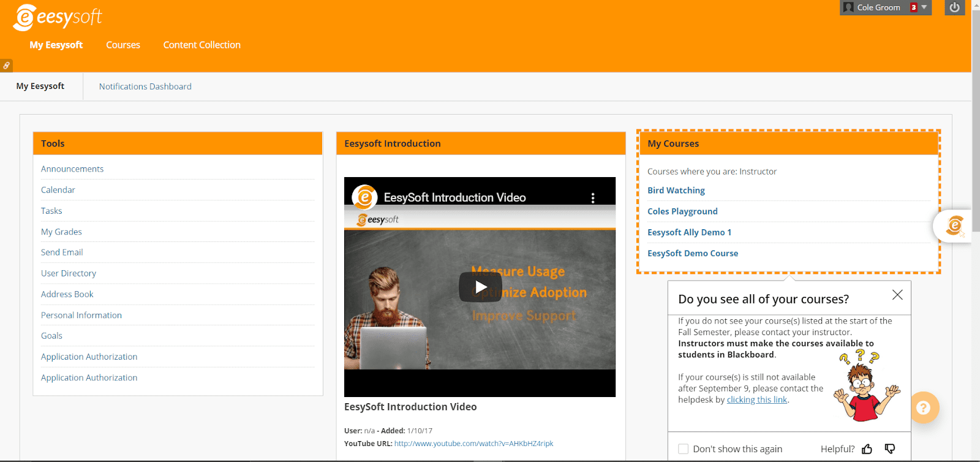Click the power logout icon
This screenshot has width=980, height=462.
pos(954,7)
